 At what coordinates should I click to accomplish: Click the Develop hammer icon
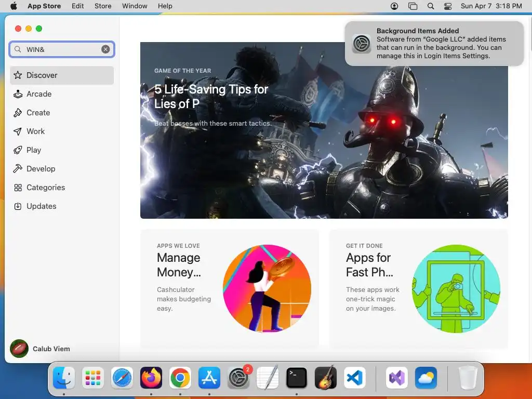click(x=18, y=169)
